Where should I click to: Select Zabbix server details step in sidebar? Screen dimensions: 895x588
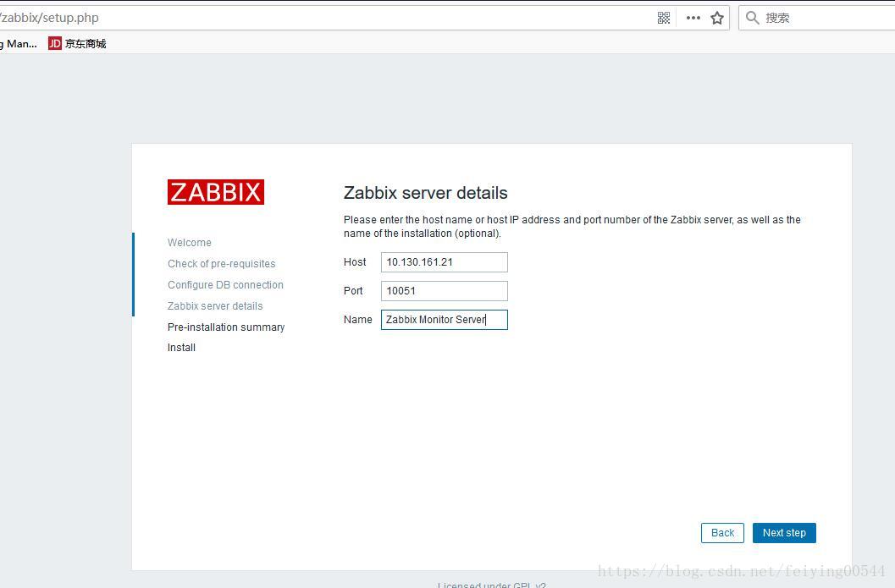coord(215,305)
